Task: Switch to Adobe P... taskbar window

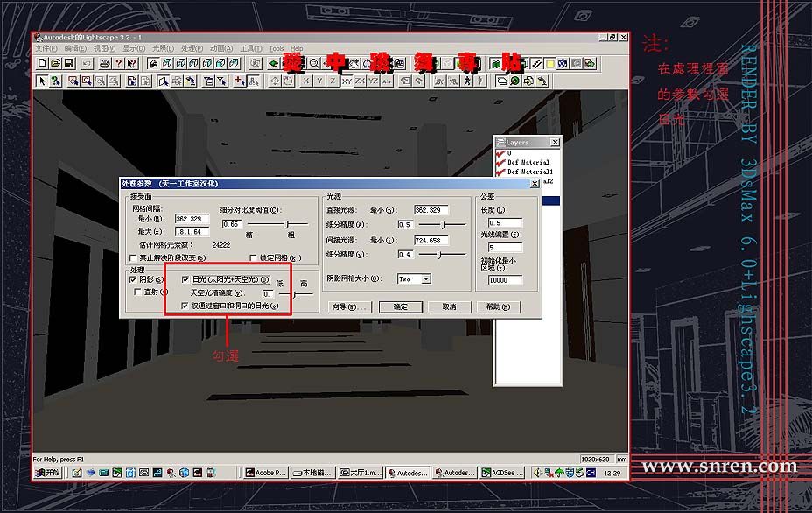Action: 266,473
